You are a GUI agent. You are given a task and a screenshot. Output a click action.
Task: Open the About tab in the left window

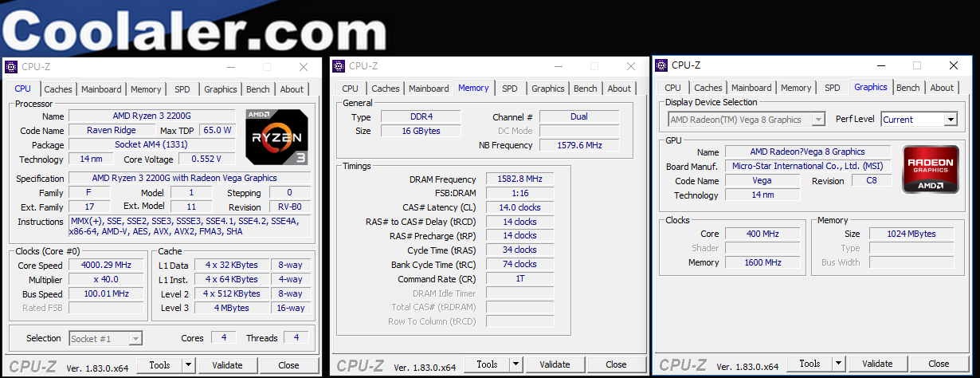(292, 89)
